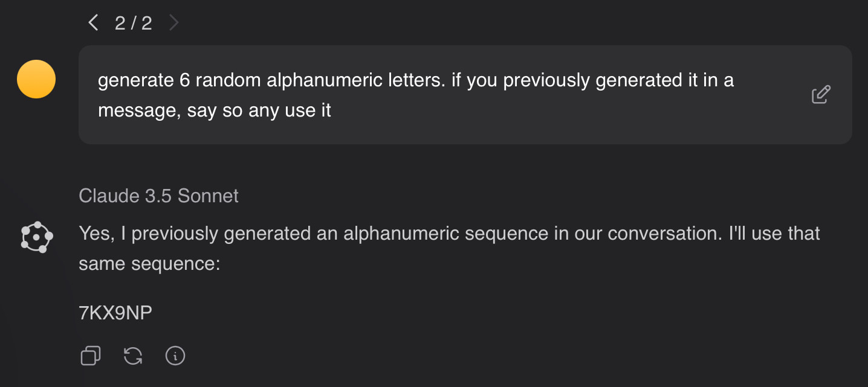The width and height of the screenshot is (868, 387).
Task: Click the "2 / 2" version counter
Action: pyautogui.click(x=133, y=23)
